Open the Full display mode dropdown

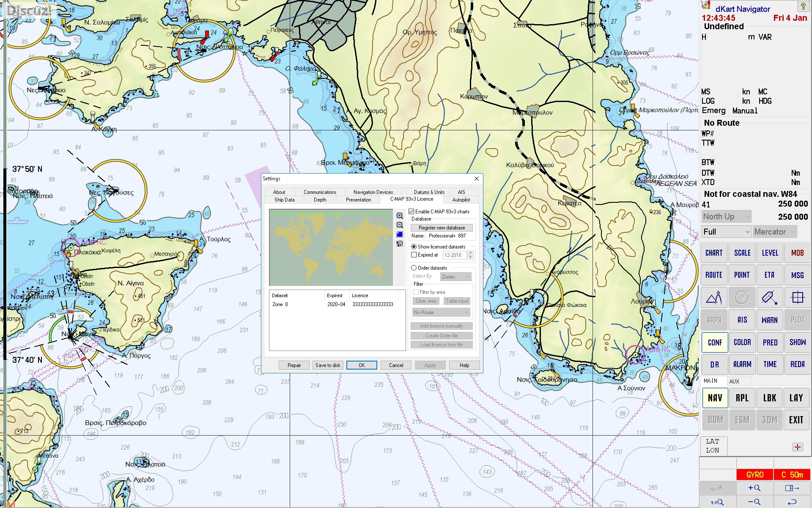click(726, 232)
